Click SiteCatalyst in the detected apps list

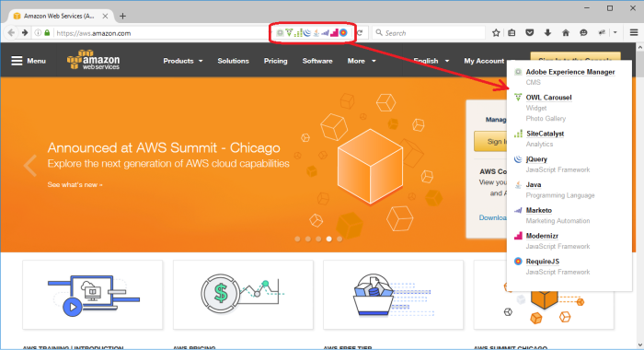coord(545,134)
